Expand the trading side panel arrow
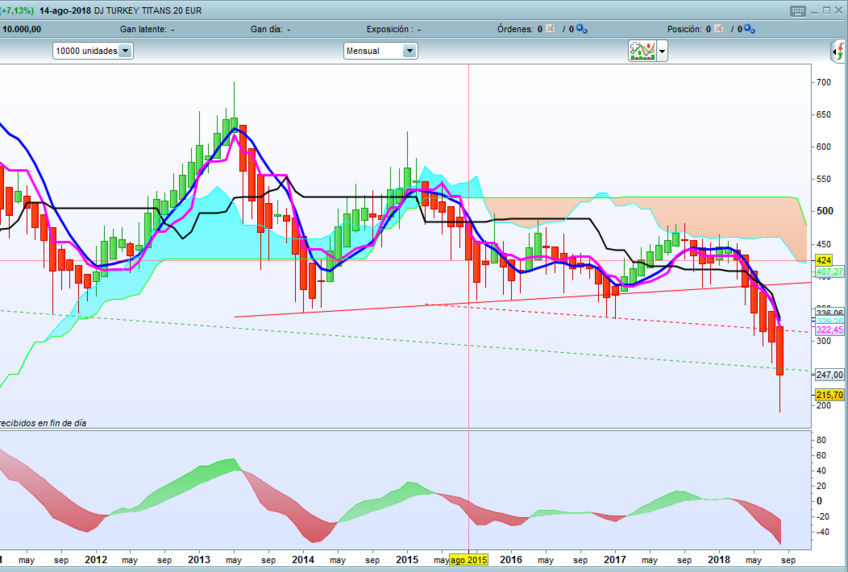848x572 pixels. click(838, 52)
